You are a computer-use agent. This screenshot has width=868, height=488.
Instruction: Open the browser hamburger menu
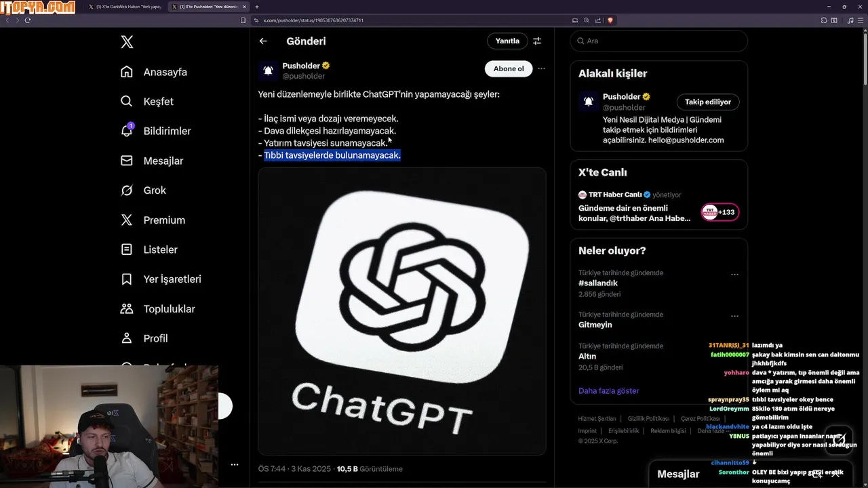point(861,20)
